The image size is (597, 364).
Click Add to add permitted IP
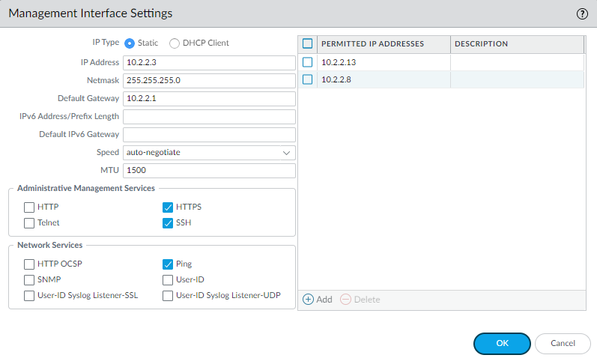pyautogui.click(x=317, y=300)
